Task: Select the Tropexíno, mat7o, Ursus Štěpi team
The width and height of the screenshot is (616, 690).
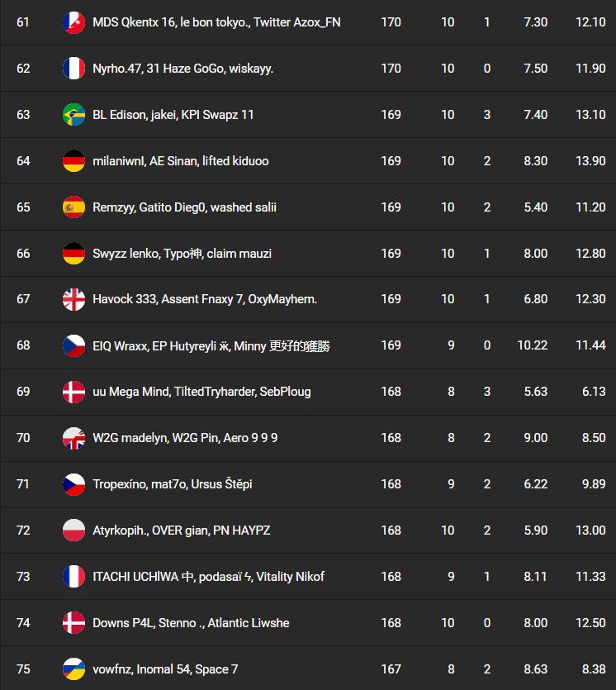Action: 173,484
